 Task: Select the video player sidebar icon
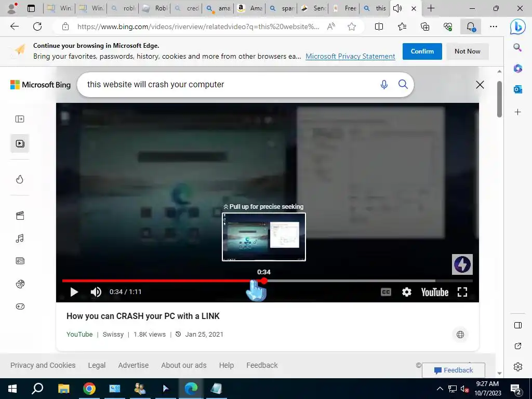pos(20,143)
